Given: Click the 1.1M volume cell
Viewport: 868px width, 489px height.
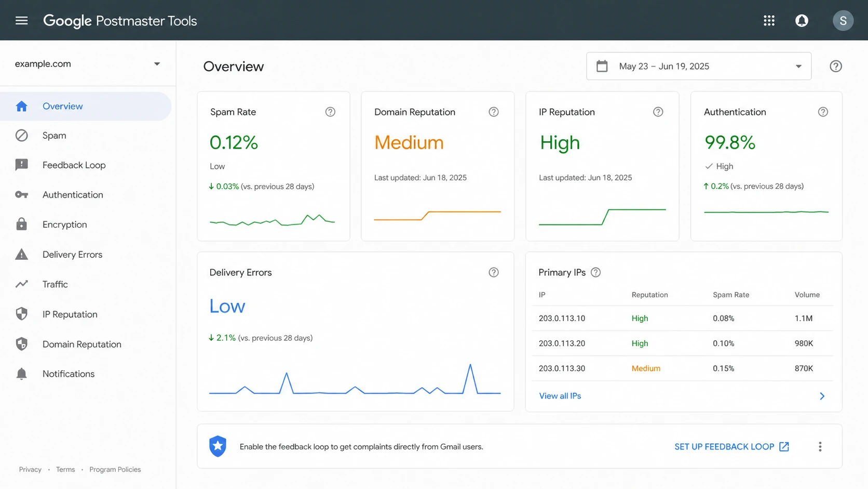Looking at the screenshot, I should tap(804, 319).
